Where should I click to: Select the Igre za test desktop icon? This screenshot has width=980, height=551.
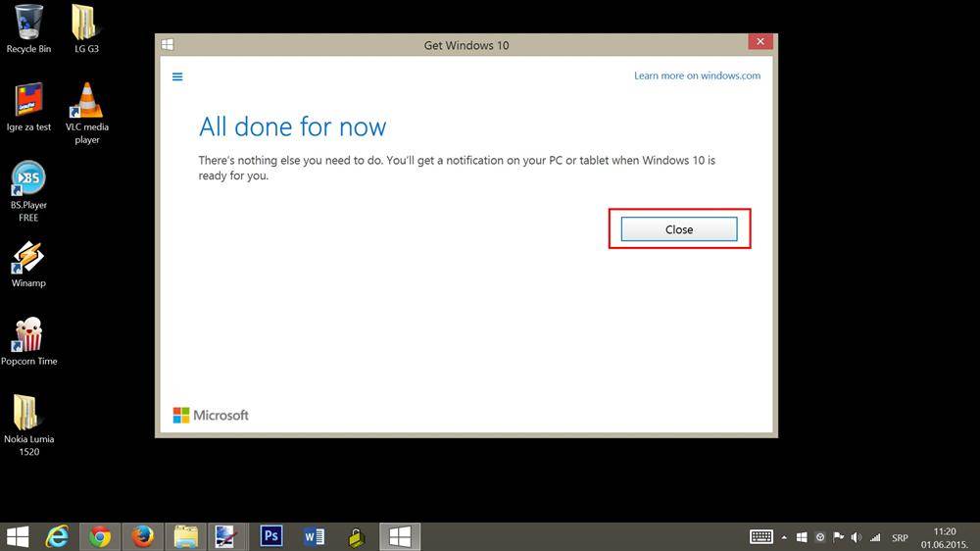28,106
